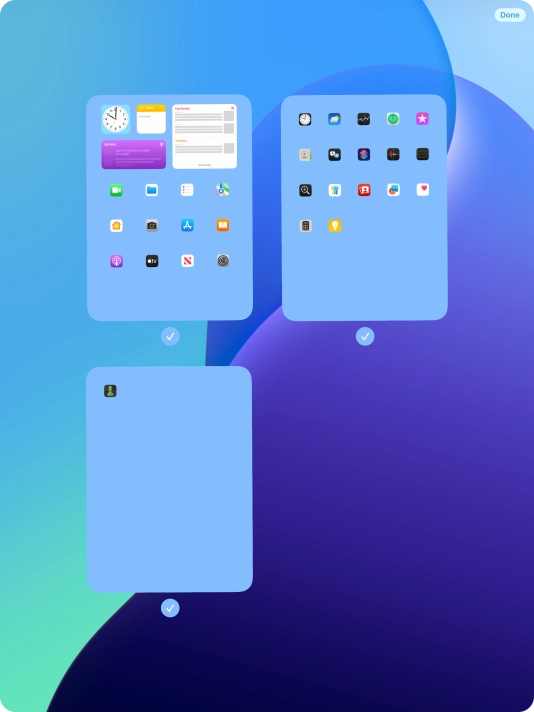This screenshot has width=534, height=712.
Task: Open Calculator app icon
Action: pyautogui.click(x=306, y=226)
